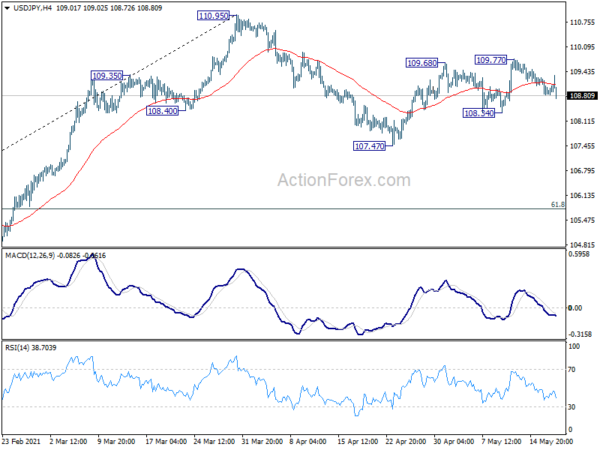This screenshot has height=450, width=600.
Task: Click the 31 Mar 20:00 time label
Action: 262,442
